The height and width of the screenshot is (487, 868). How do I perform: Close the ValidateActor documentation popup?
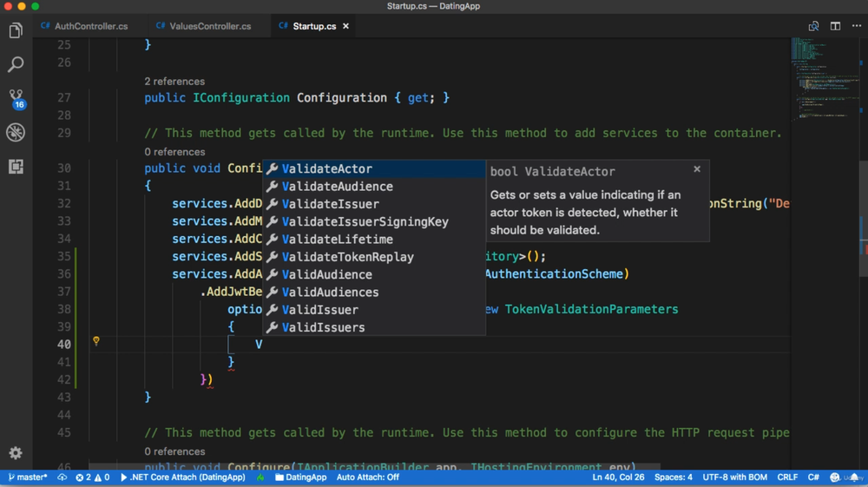coord(697,169)
